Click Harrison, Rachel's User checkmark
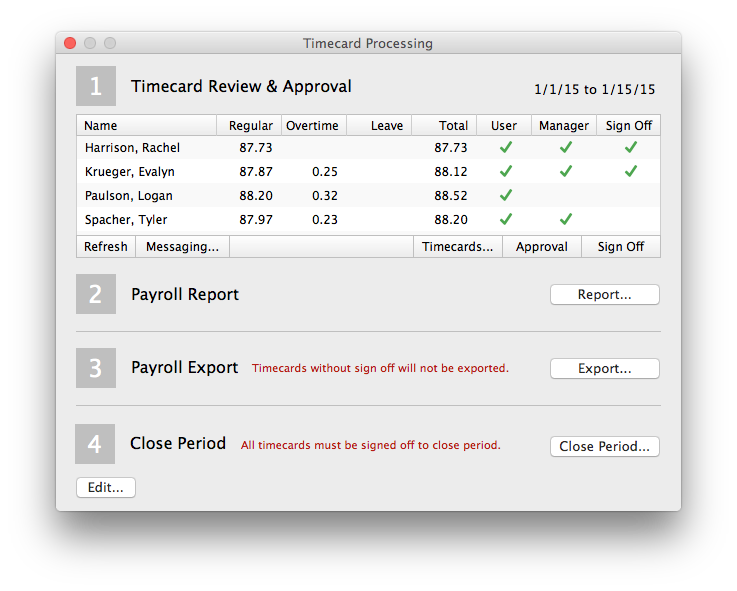This screenshot has width=737, height=591. click(506, 147)
